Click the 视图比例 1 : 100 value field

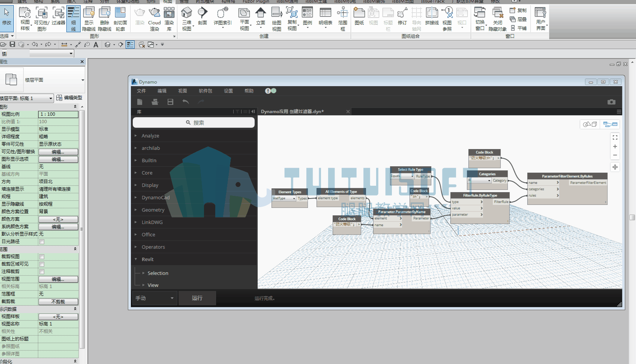(58, 114)
